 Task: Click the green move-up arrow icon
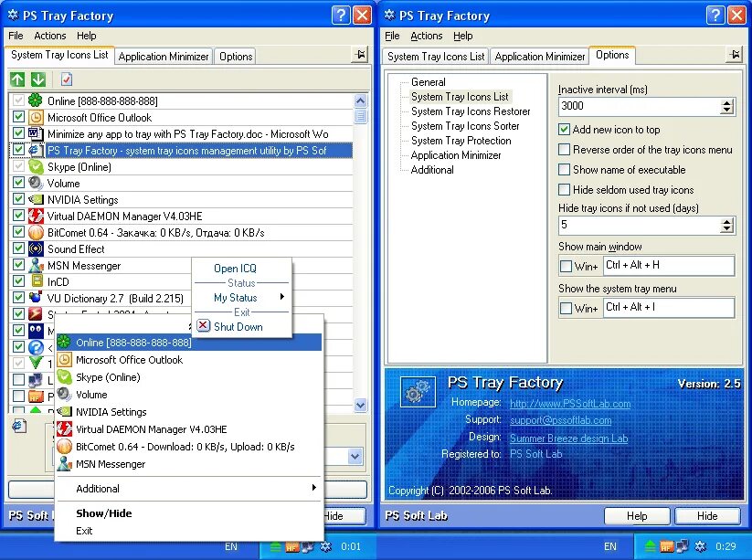click(17, 79)
